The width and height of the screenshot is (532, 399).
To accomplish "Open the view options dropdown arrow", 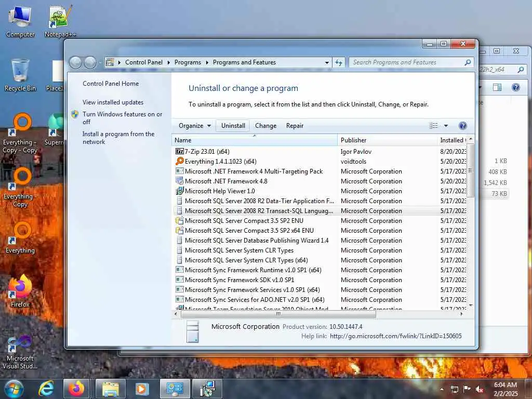I will tap(446, 126).
